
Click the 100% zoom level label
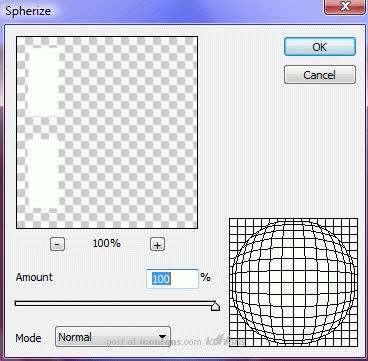coord(107,243)
